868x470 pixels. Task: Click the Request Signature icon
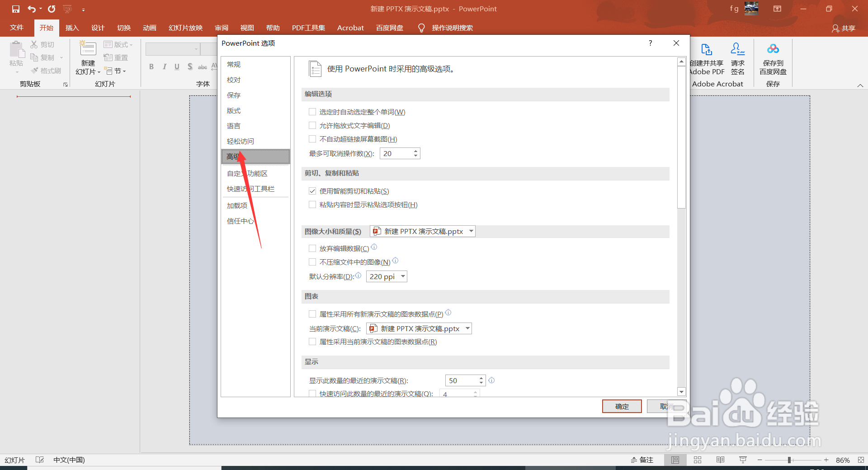[x=738, y=49]
